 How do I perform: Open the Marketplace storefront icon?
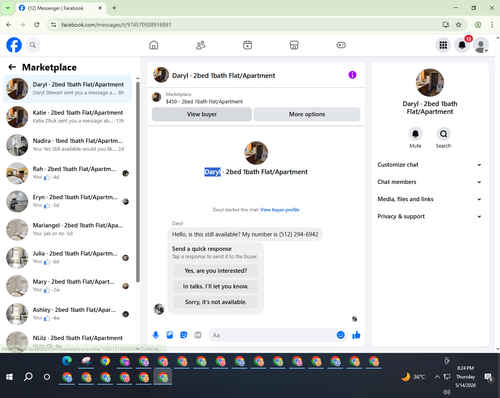[294, 45]
